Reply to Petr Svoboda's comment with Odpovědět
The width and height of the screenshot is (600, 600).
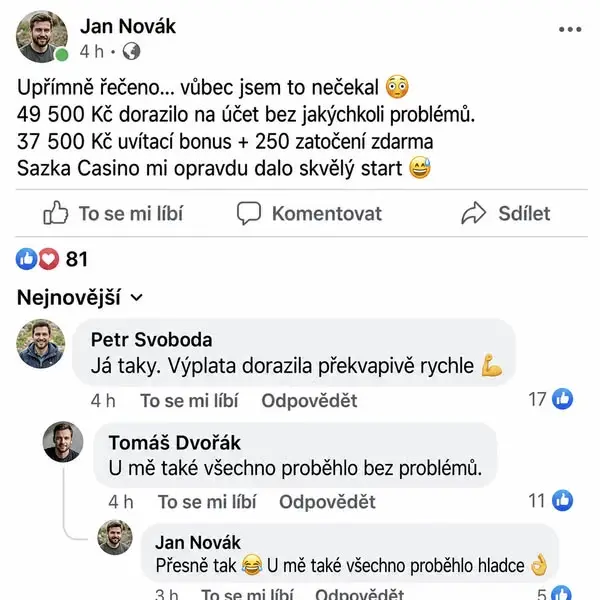pyautogui.click(x=309, y=401)
